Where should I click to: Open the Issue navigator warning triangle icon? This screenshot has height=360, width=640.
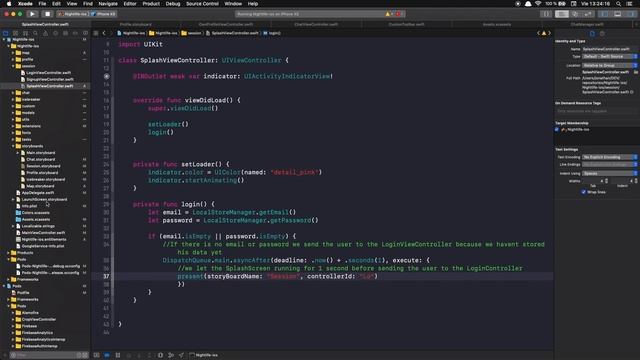(45, 33)
